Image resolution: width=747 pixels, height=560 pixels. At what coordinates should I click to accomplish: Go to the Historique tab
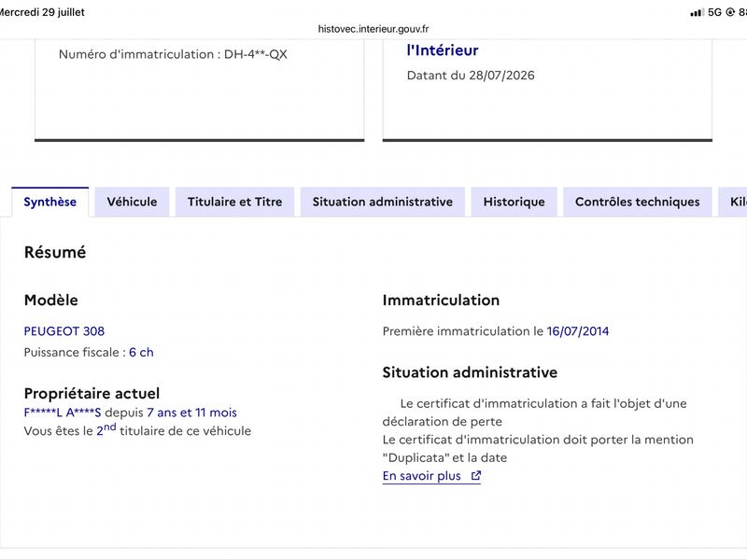click(x=514, y=202)
